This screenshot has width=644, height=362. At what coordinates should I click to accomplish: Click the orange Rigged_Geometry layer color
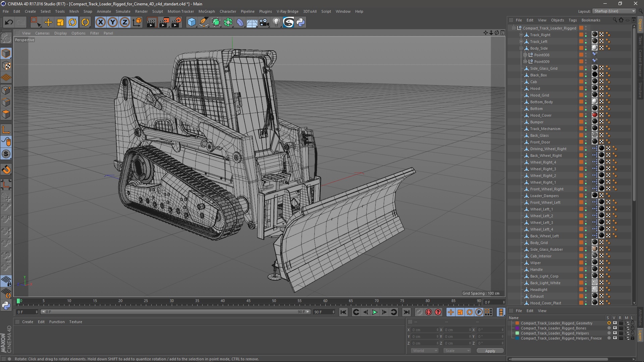point(517,323)
